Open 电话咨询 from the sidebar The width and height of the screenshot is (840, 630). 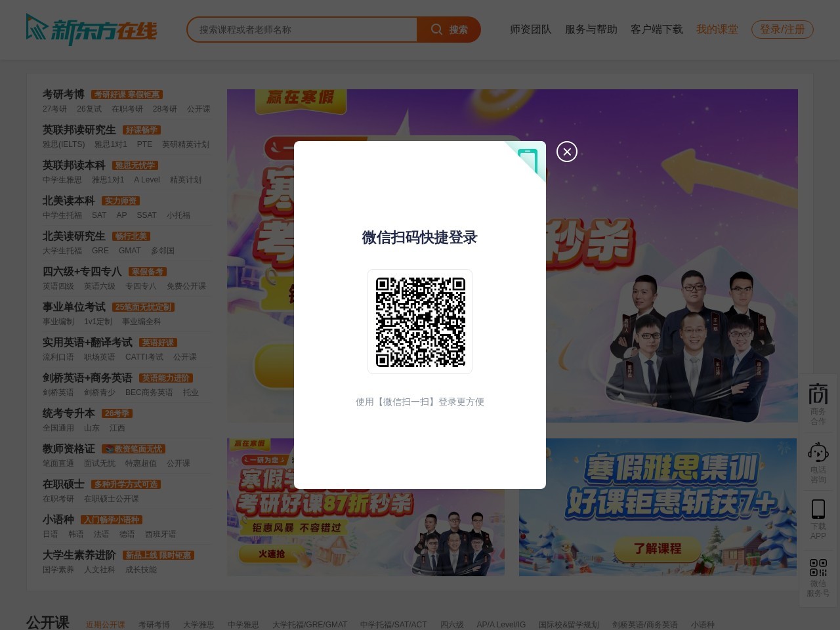(x=818, y=463)
